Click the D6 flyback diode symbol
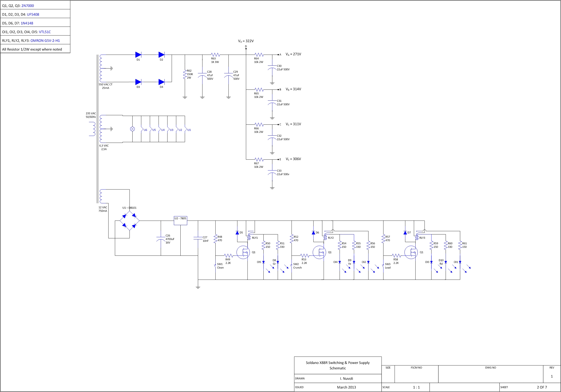 click(x=313, y=233)
